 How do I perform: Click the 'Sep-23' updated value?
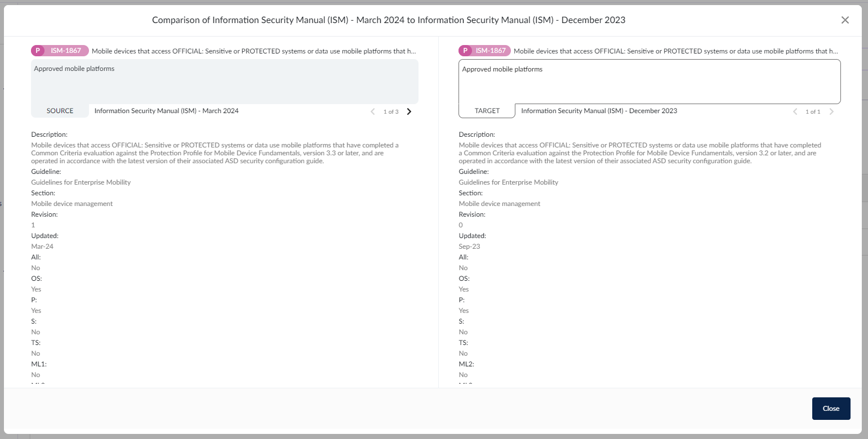[469, 247]
